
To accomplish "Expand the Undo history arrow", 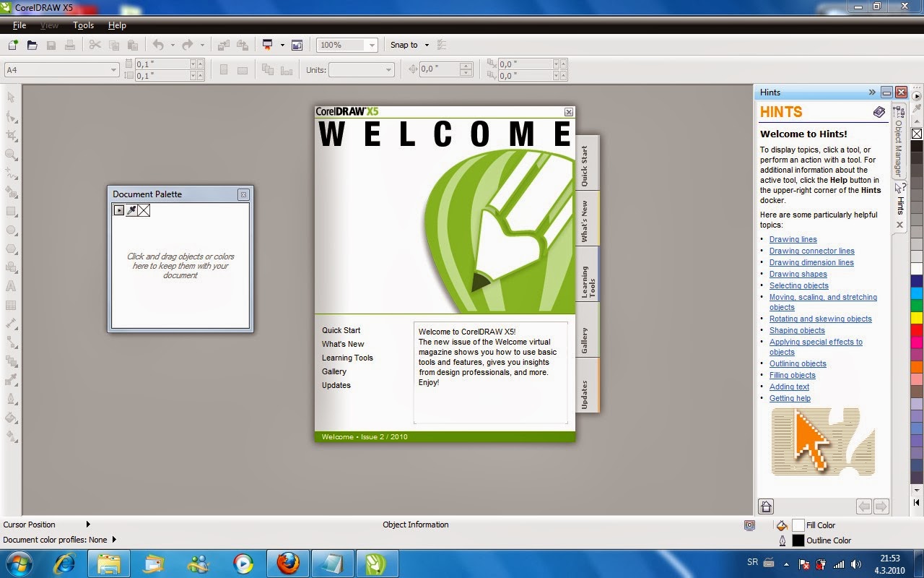I will tap(172, 45).
